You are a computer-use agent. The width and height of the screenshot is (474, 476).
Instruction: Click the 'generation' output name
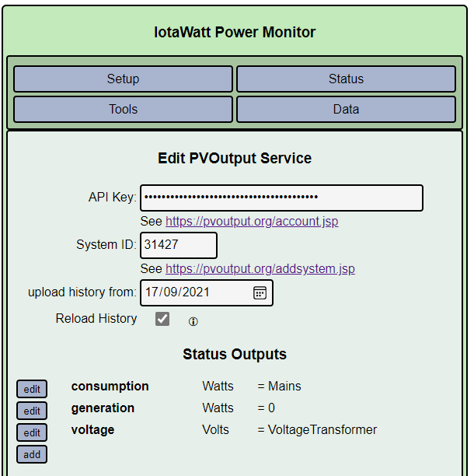(103, 408)
